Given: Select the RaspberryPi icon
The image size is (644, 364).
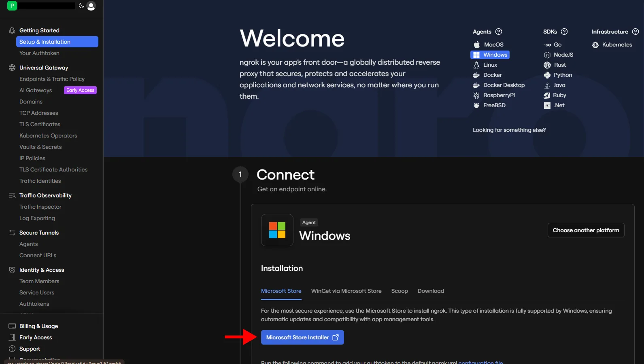Looking at the screenshot, I should [476, 95].
